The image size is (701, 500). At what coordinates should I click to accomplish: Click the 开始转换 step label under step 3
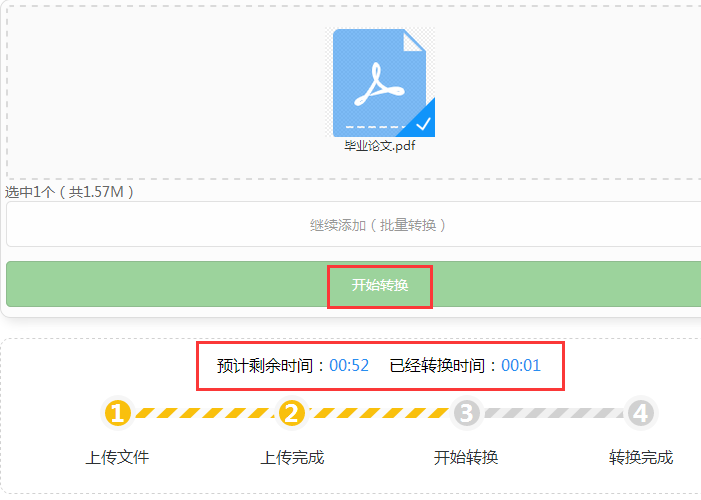point(466,457)
